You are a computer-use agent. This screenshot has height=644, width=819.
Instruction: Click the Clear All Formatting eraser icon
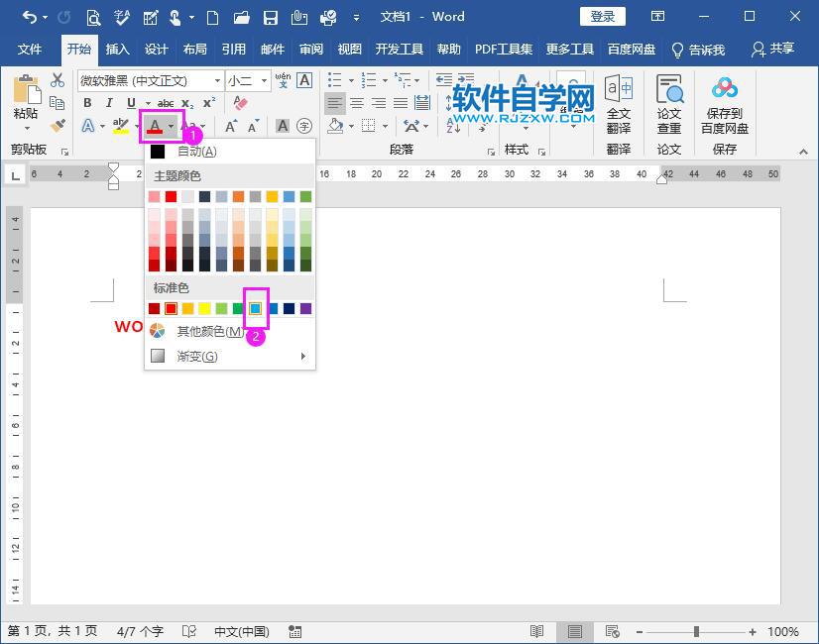click(240, 104)
